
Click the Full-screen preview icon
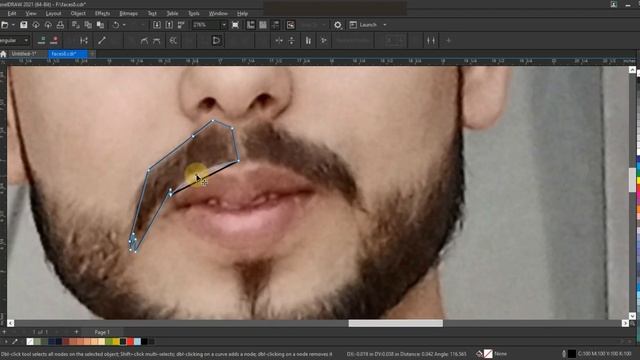pyautogui.click(x=236, y=25)
